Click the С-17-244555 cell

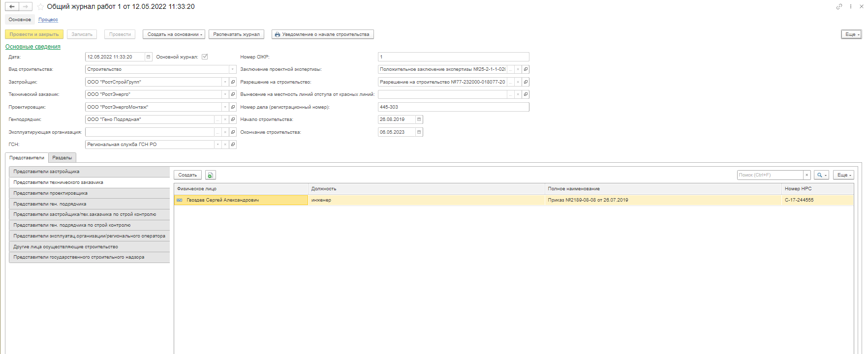click(x=817, y=200)
